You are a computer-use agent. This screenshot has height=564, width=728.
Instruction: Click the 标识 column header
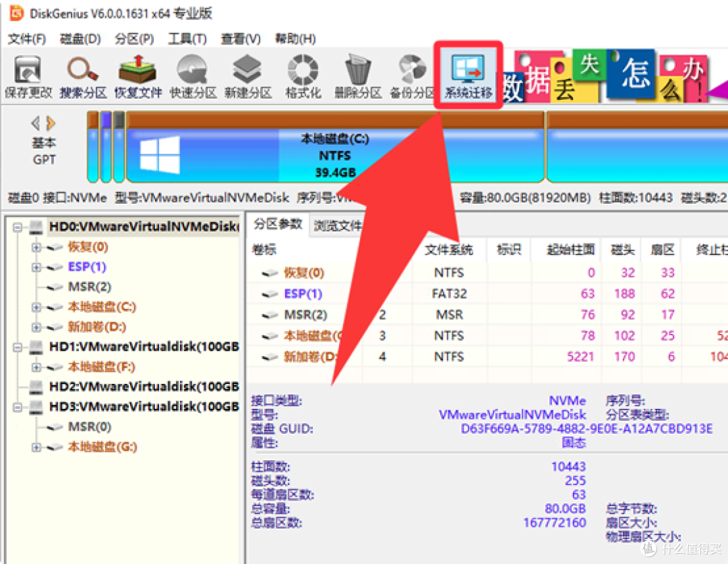tap(509, 250)
